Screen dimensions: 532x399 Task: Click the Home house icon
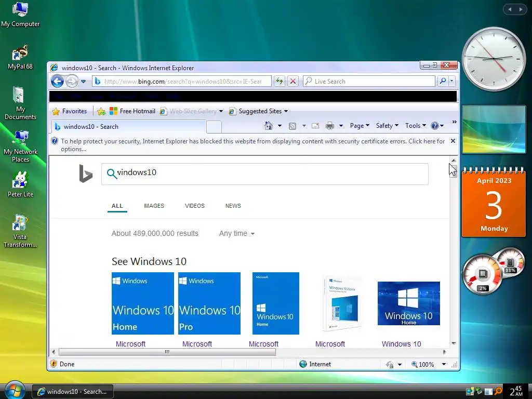269,126
